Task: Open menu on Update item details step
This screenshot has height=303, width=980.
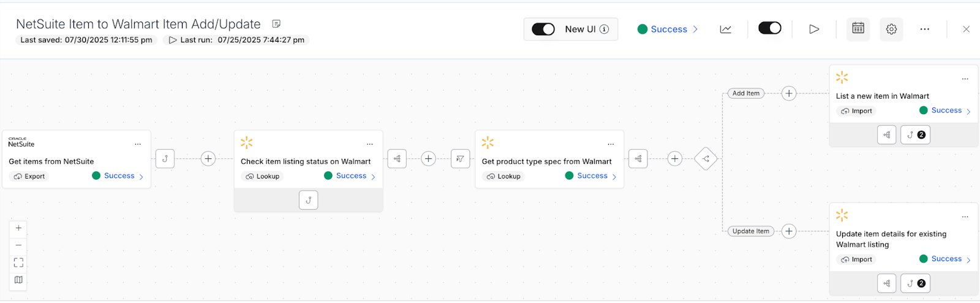Action: click(x=965, y=217)
